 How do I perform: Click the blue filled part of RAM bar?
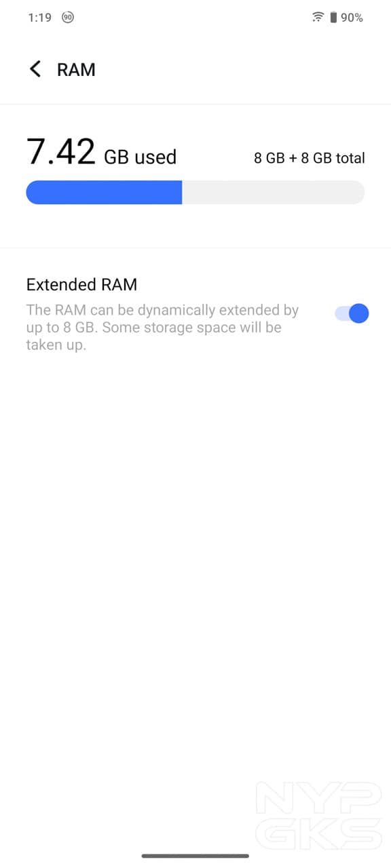(104, 193)
